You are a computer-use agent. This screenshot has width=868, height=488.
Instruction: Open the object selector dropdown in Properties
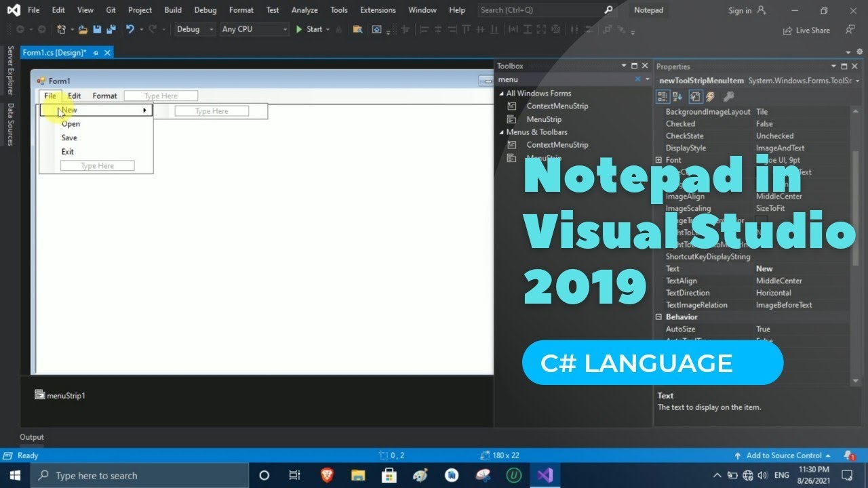tap(858, 81)
